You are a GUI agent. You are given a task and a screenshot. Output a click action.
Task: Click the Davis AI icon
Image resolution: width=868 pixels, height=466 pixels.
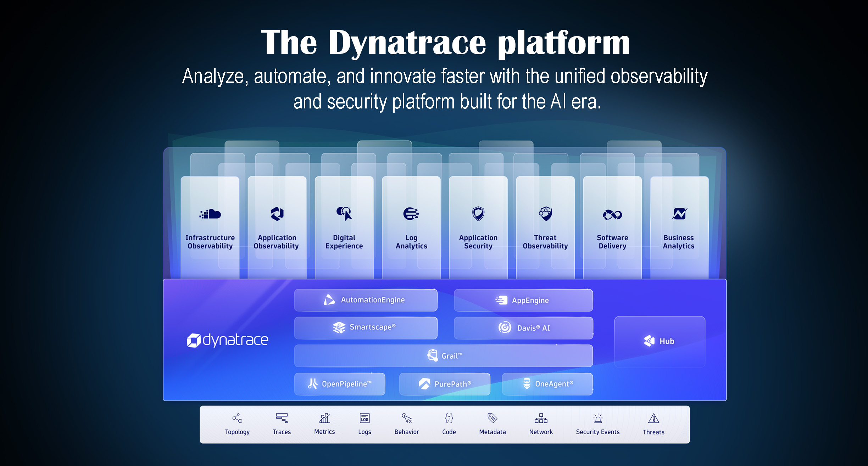click(x=505, y=327)
